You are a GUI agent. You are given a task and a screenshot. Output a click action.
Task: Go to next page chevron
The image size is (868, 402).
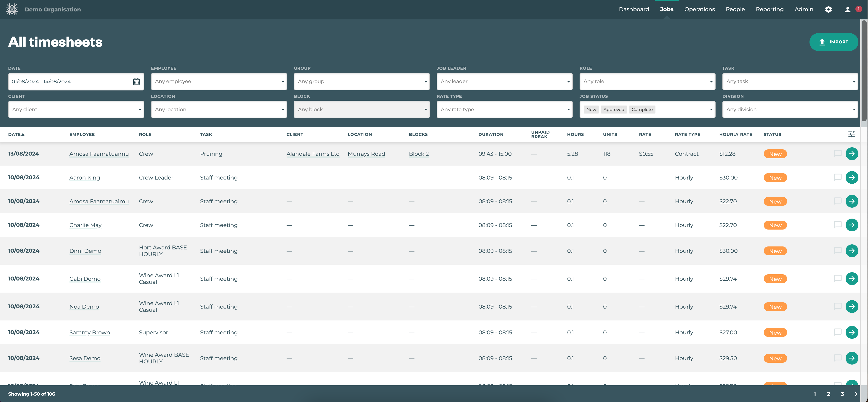(x=856, y=394)
